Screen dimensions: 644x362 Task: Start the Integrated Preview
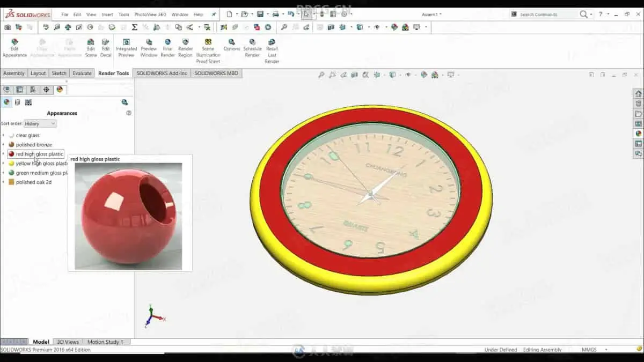coord(126,48)
